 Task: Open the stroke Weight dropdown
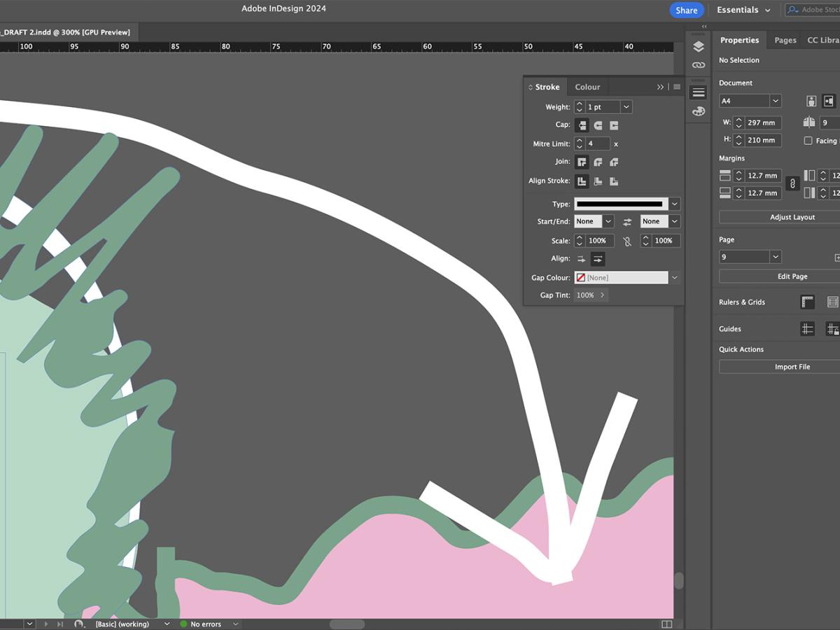pos(626,107)
